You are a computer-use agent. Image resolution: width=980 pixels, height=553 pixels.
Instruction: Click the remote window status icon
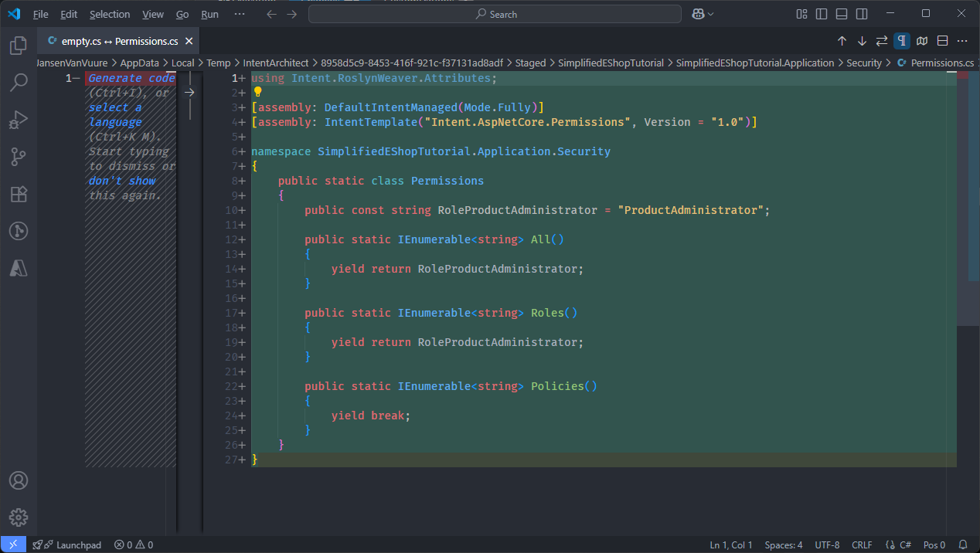click(x=13, y=545)
